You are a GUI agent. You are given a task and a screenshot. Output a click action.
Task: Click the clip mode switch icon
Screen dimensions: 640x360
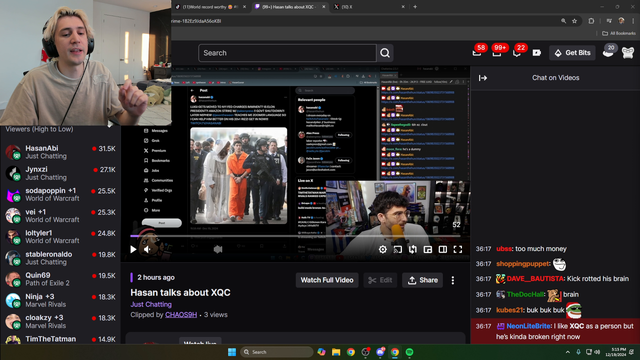point(413,249)
